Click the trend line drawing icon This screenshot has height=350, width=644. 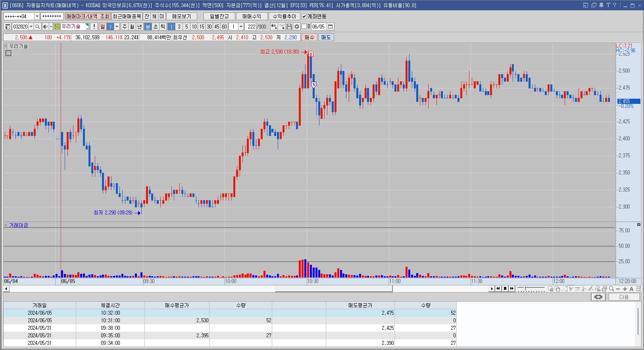[x=591, y=289]
